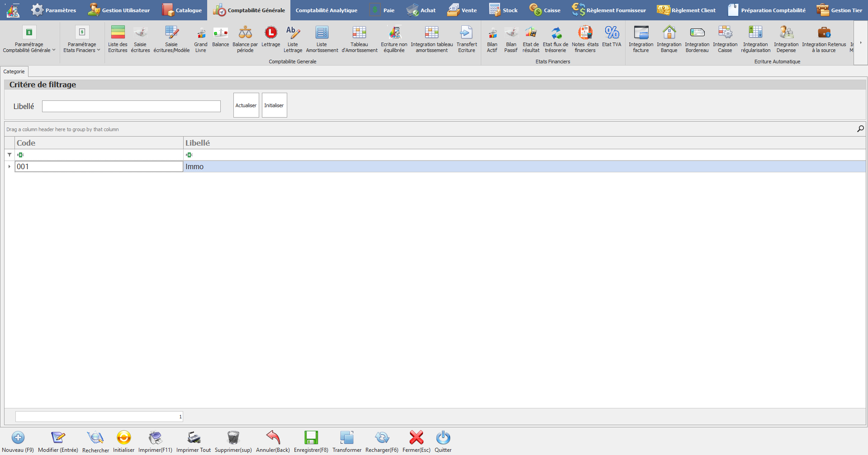The image size is (868, 455).
Task: Click the Libellé column header
Action: click(x=525, y=143)
